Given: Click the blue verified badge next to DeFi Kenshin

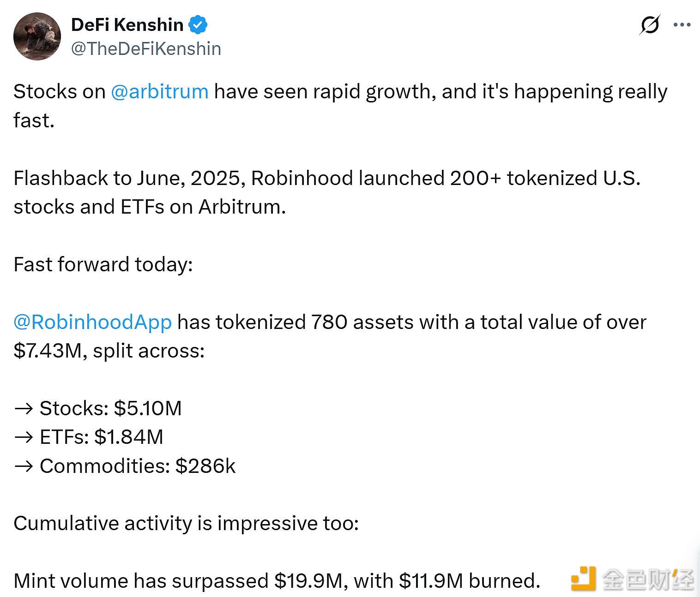Looking at the screenshot, I should 199,24.
